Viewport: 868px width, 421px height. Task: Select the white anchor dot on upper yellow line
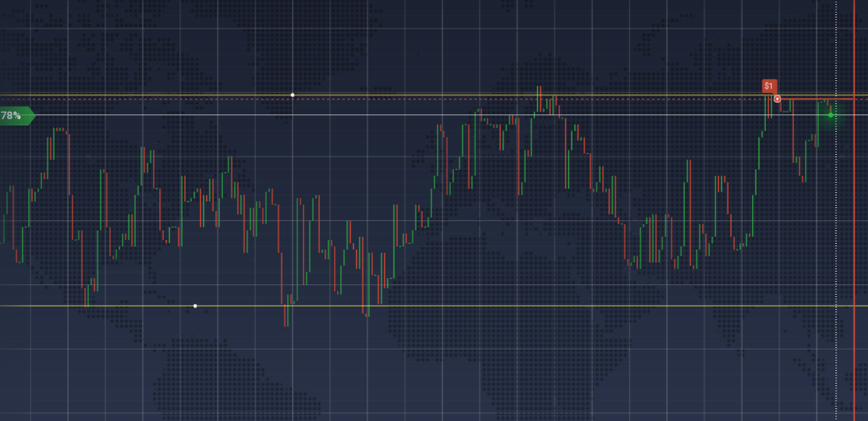tap(293, 95)
